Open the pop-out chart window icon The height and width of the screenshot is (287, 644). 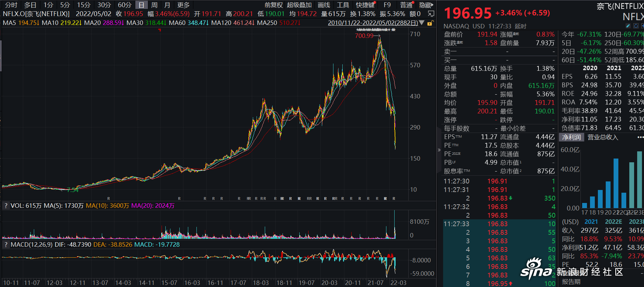431,14
